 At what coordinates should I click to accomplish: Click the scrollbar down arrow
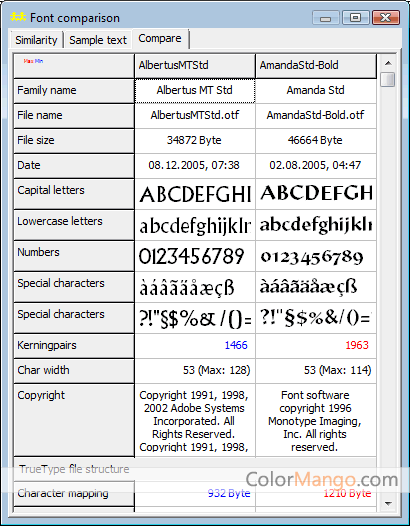click(x=388, y=504)
